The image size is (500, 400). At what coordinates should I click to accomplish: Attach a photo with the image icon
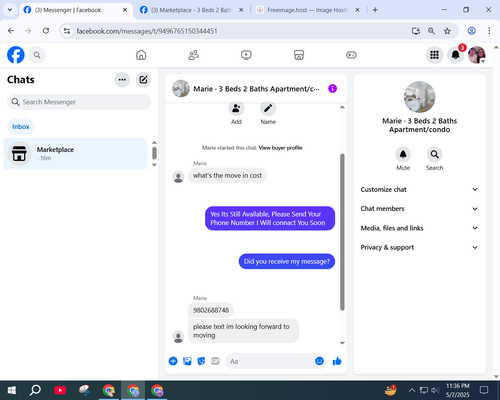pos(187,361)
